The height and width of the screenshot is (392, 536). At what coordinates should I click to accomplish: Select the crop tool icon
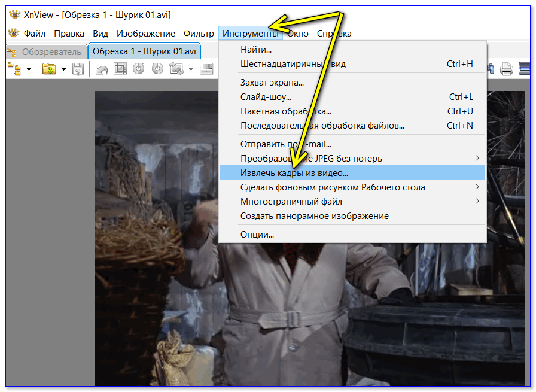pyautogui.click(x=120, y=69)
